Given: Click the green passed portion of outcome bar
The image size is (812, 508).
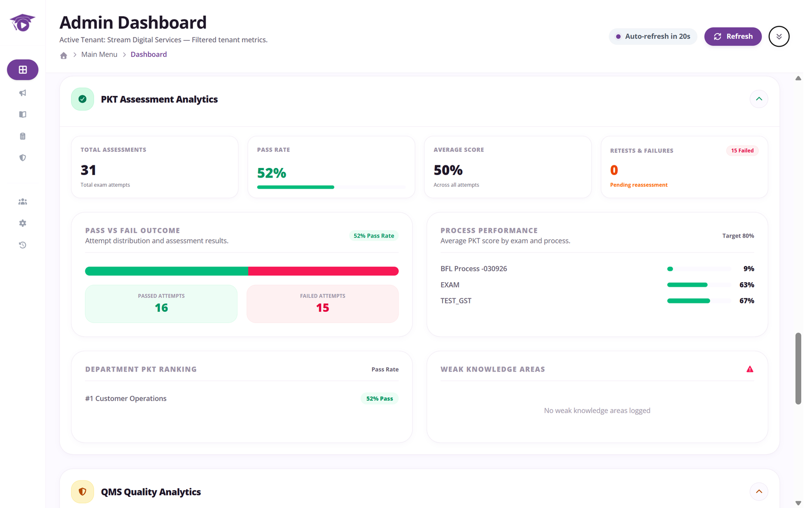Looking at the screenshot, I should [x=166, y=271].
